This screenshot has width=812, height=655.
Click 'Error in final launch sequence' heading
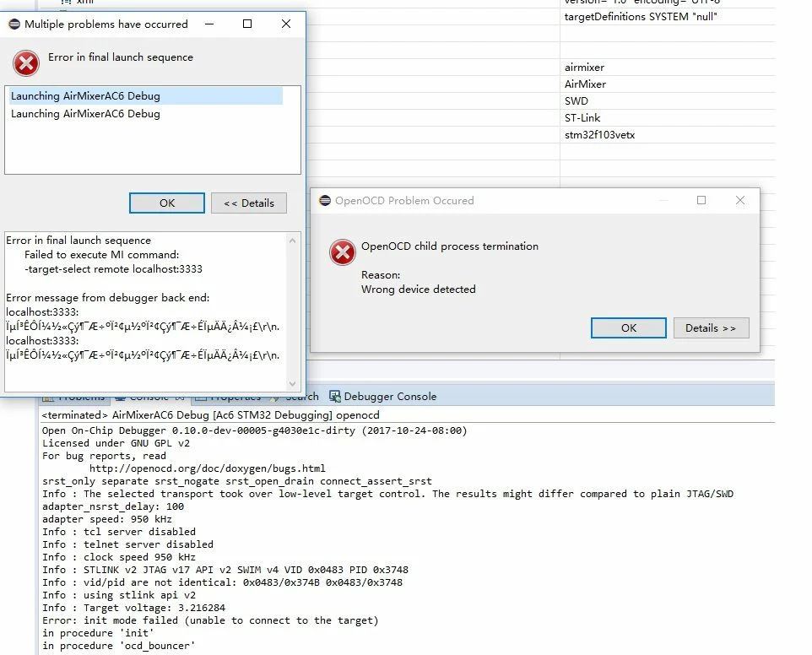121,57
